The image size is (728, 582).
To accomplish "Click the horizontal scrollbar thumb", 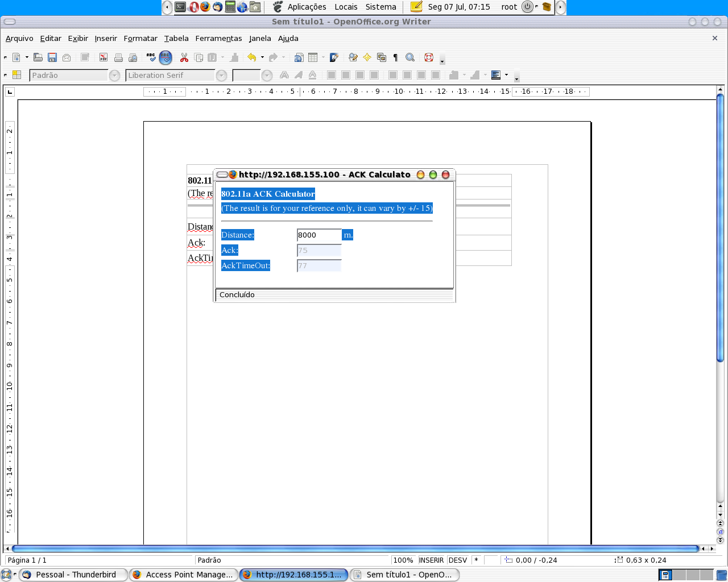I will pos(355,548).
